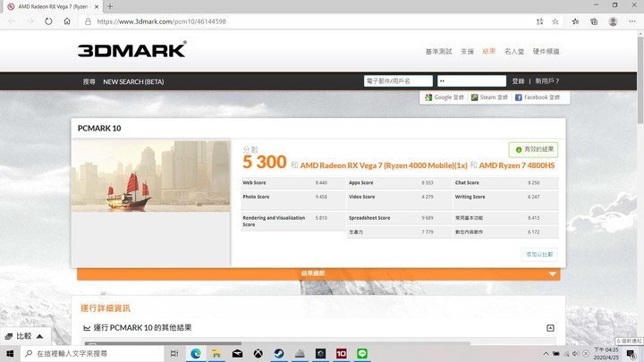Sign in with Google 登錄
This screenshot has width=644, height=362.
tap(445, 97)
